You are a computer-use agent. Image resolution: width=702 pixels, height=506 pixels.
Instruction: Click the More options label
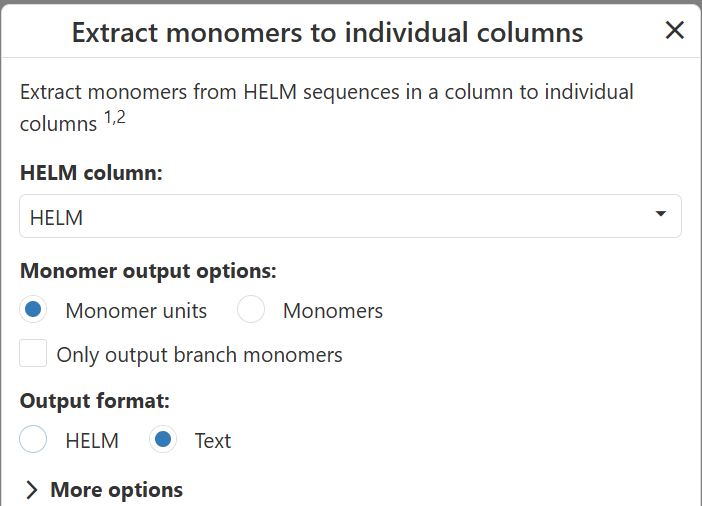pyautogui.click(x=116, y=490)
